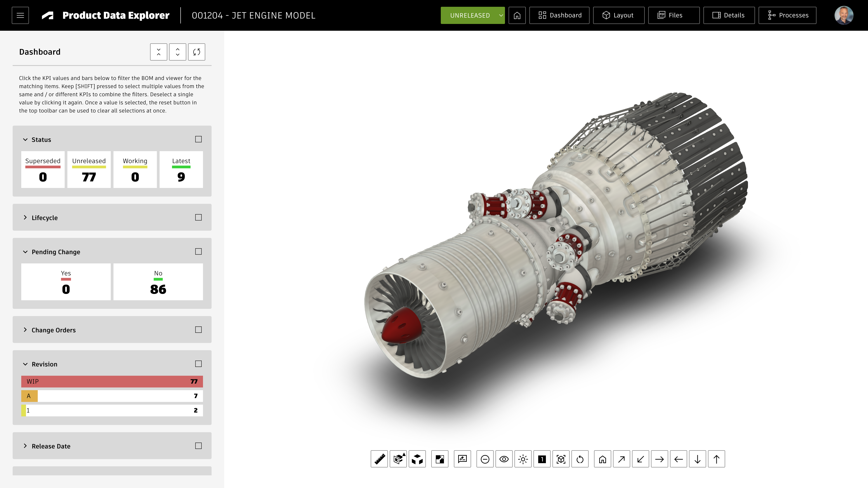Select the red WIP revision bar
This screenshot has height=488, width=868.
click(x=112, y=381)
